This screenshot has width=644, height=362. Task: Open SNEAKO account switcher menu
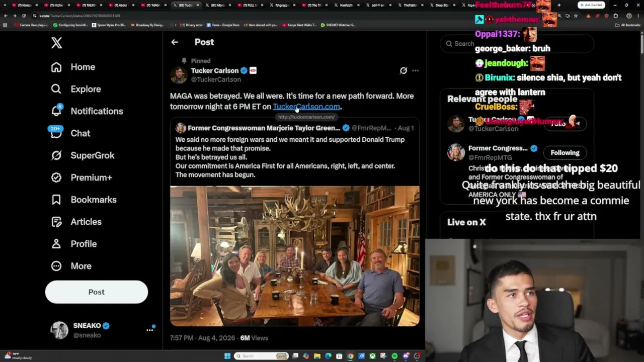pyautogui.click(x=149, y=330)
